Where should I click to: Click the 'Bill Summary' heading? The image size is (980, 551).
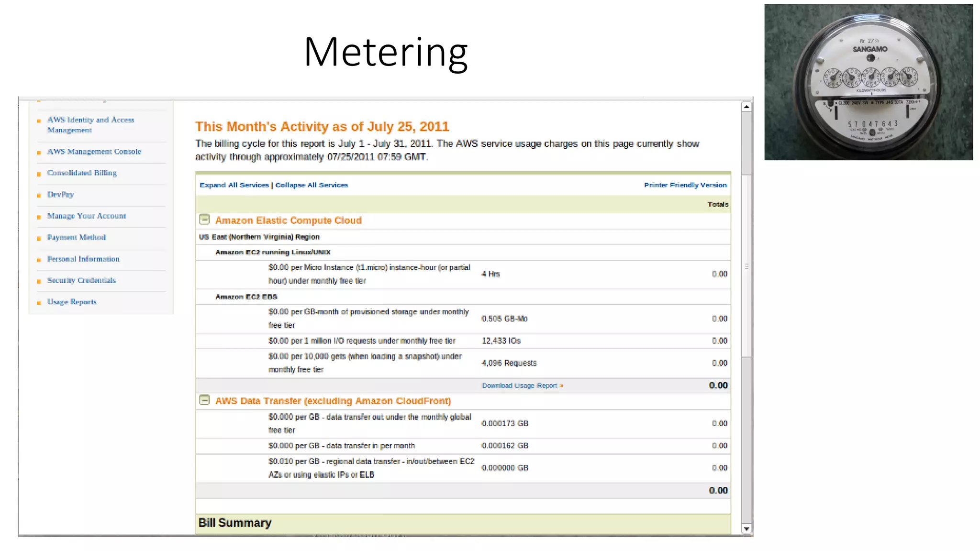click(235, 523)
